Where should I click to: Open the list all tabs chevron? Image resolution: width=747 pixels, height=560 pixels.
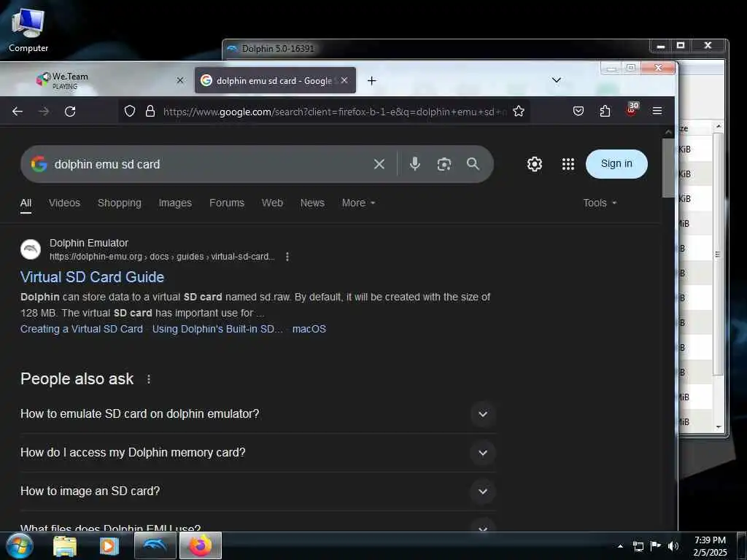point(556,80)
